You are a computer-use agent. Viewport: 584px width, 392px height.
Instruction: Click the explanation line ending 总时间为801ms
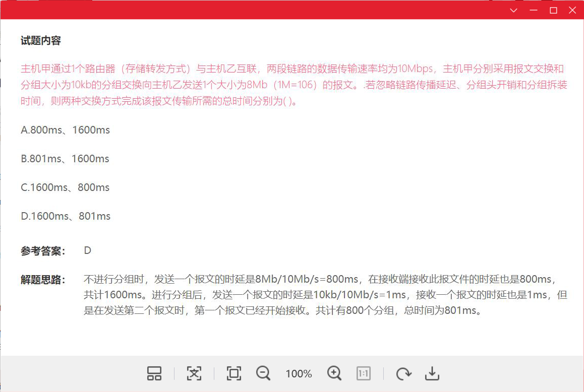(282, 310)
